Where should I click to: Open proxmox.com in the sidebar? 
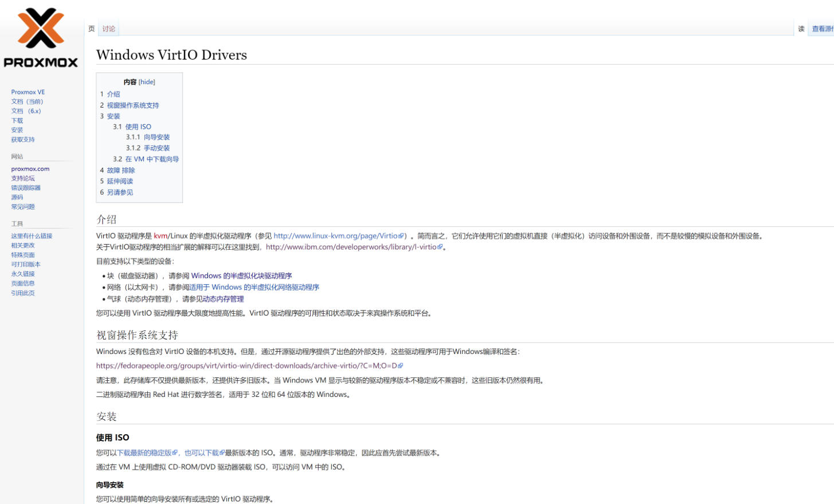[x=30, y=169]
